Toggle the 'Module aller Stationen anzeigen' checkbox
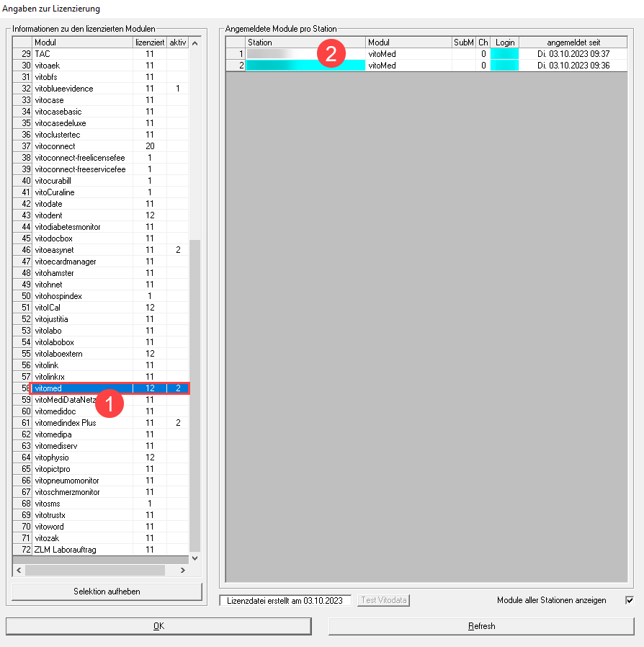Image resolution: width=644 pixels, height=647 pixels. click(629, 600)
